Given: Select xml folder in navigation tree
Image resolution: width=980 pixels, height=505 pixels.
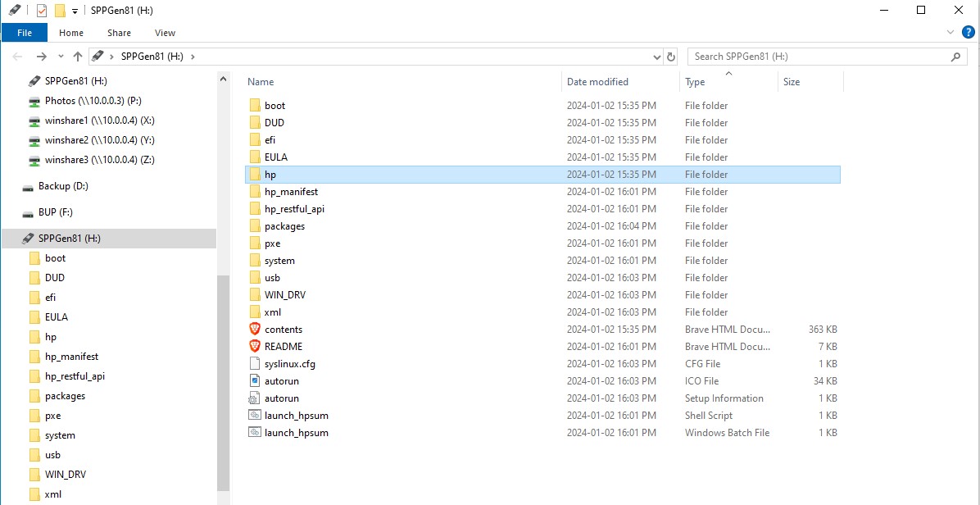Looking at the screenshot, I should pyautogui.click(x=52, y=494).
